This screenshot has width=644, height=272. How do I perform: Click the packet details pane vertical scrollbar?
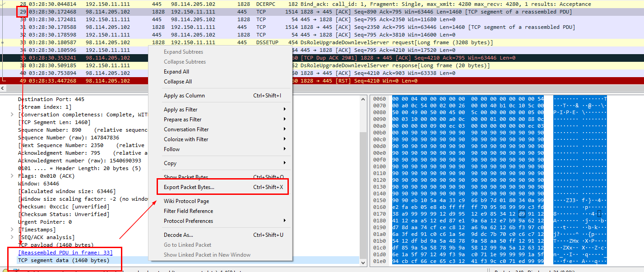click(x=363, y=180)
